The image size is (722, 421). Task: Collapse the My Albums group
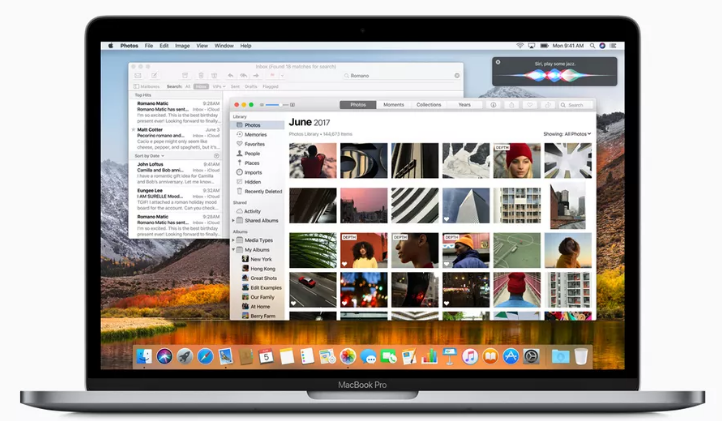click(234, 249)
